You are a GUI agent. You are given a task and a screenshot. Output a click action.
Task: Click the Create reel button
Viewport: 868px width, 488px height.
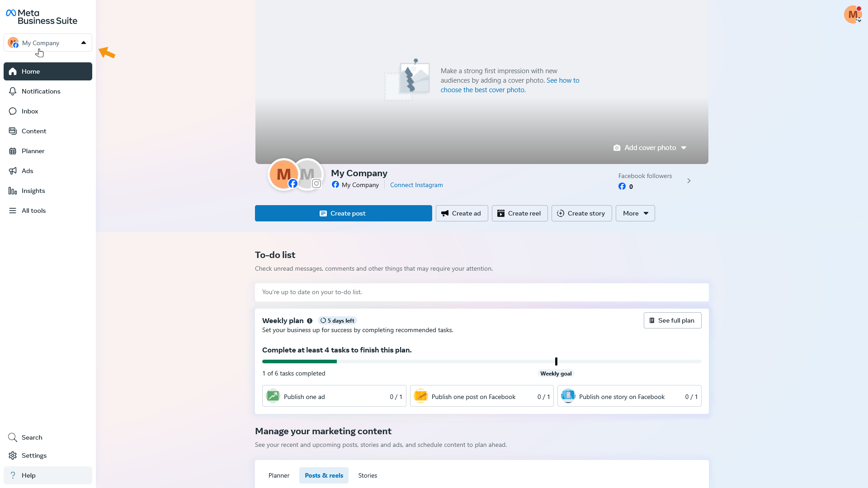pos(520,213)
